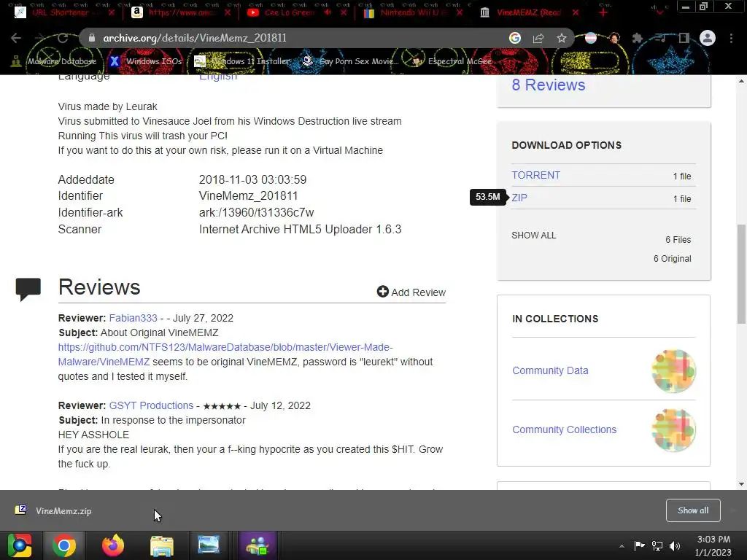This screenshot has height=560, width=747.
Task: Share this page via the share icon
Action: tap(538, 38)
